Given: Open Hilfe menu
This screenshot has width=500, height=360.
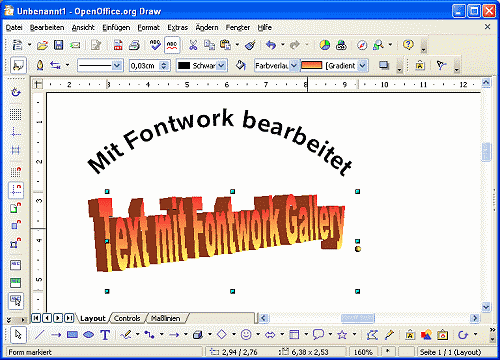Looking at the screenshot, I should pos(265,28).
